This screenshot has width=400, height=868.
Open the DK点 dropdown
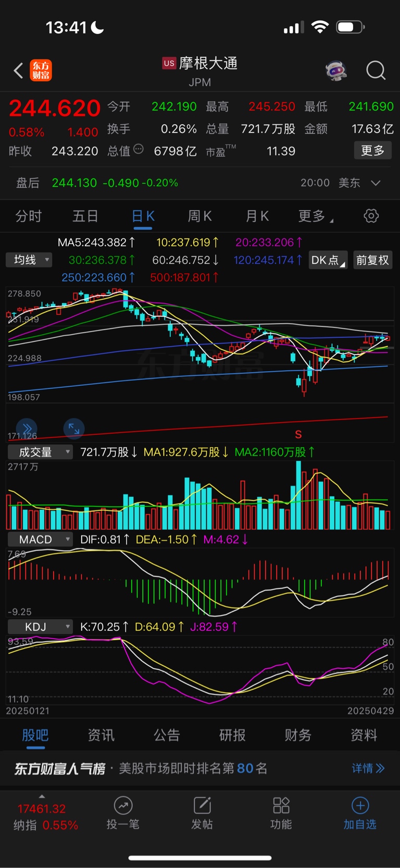click(328, 260)
